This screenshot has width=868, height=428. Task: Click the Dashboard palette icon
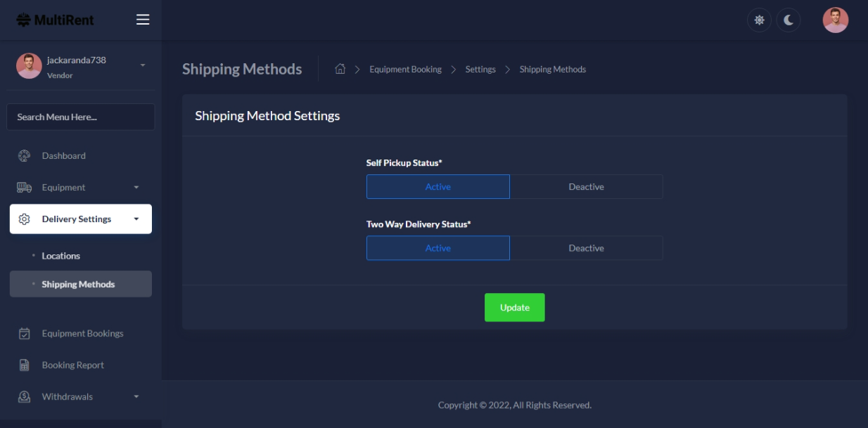pyautogui.click(x=24, y=156)
